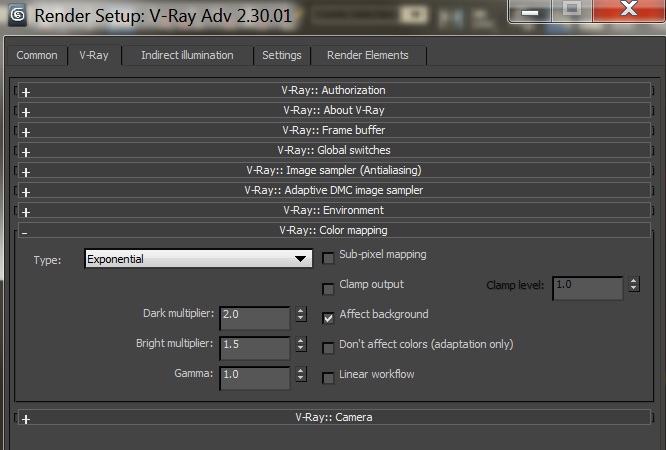Expand the V-Ray:: Frame buffer rollout
Viewport: 666px width, 450px height.
tap(334, 130)
